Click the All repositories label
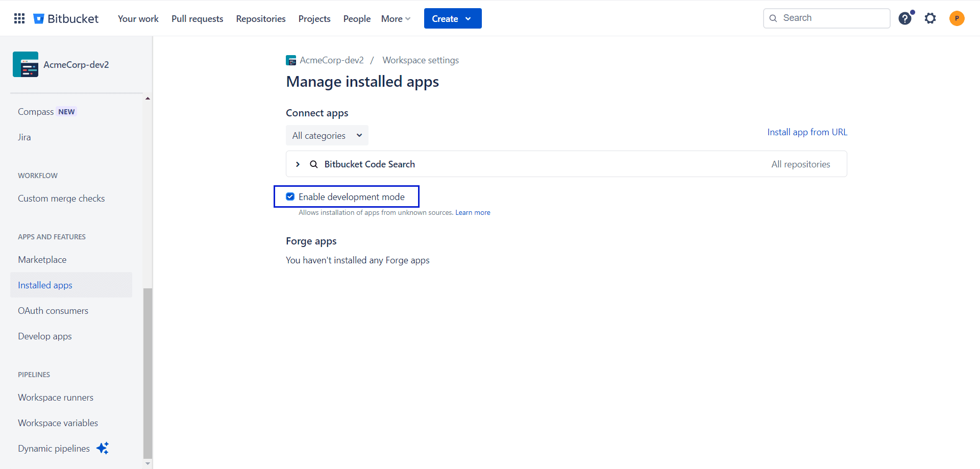 (801, 164)
